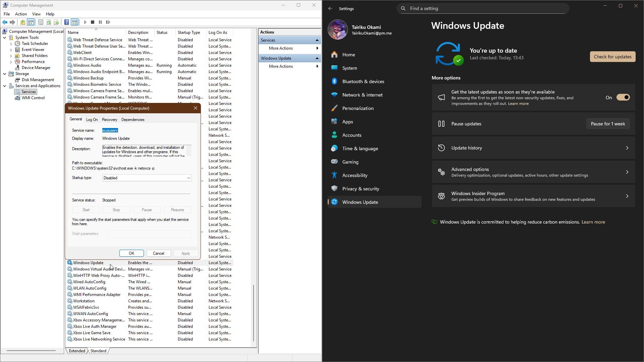This screenshot has width=644, height=362.
Task: Click Cancel in Windows Update Properties dialog
Action: coord(158,253)
